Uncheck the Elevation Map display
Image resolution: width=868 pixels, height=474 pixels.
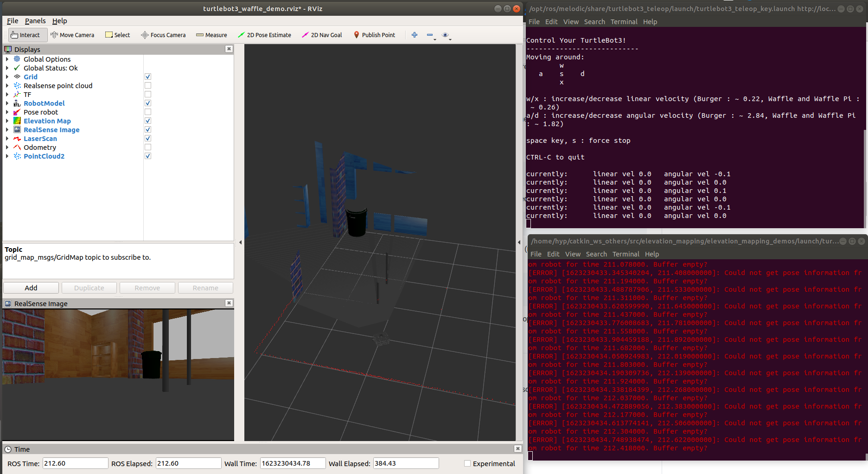click(x=148, y=121)
